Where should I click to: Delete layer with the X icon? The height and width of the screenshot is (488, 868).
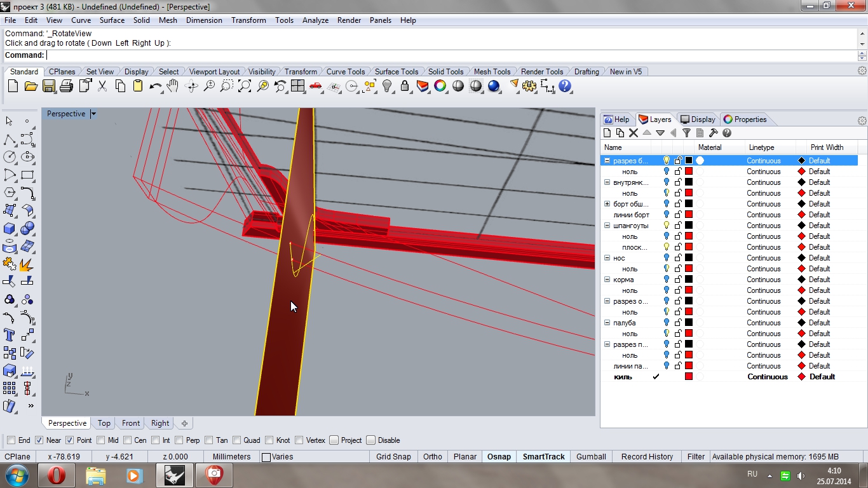tap(633, 133)
